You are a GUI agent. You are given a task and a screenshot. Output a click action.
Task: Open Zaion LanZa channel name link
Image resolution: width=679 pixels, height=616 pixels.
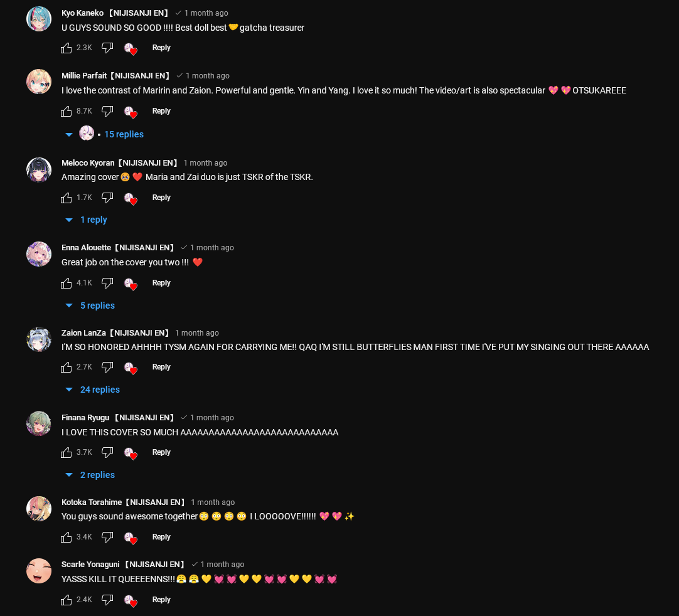pos(115,333)
